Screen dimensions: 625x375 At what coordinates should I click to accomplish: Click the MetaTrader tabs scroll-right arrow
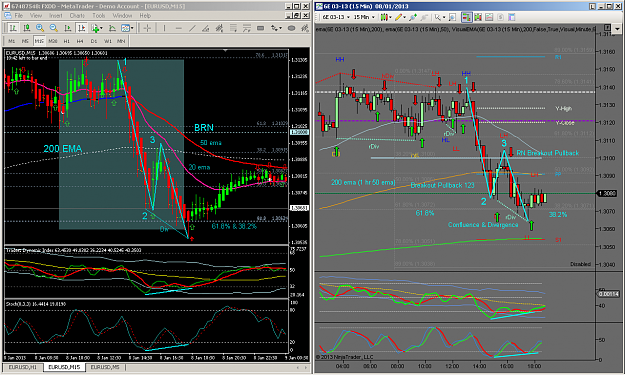click(x=305, y=367)
